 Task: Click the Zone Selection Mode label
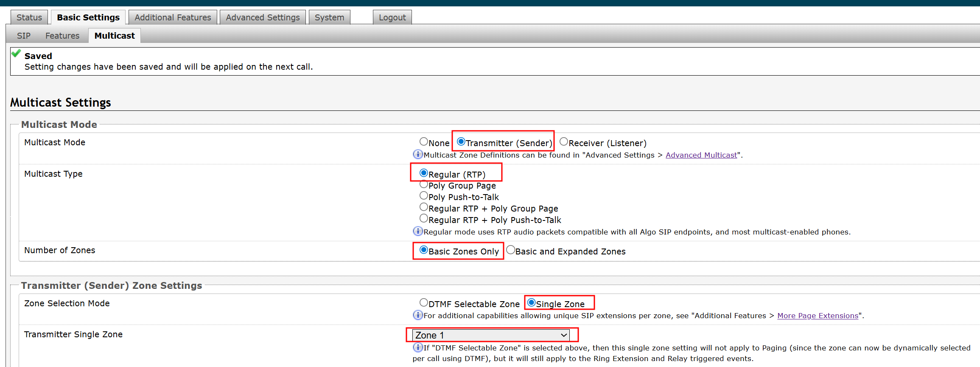click(67, 303)
